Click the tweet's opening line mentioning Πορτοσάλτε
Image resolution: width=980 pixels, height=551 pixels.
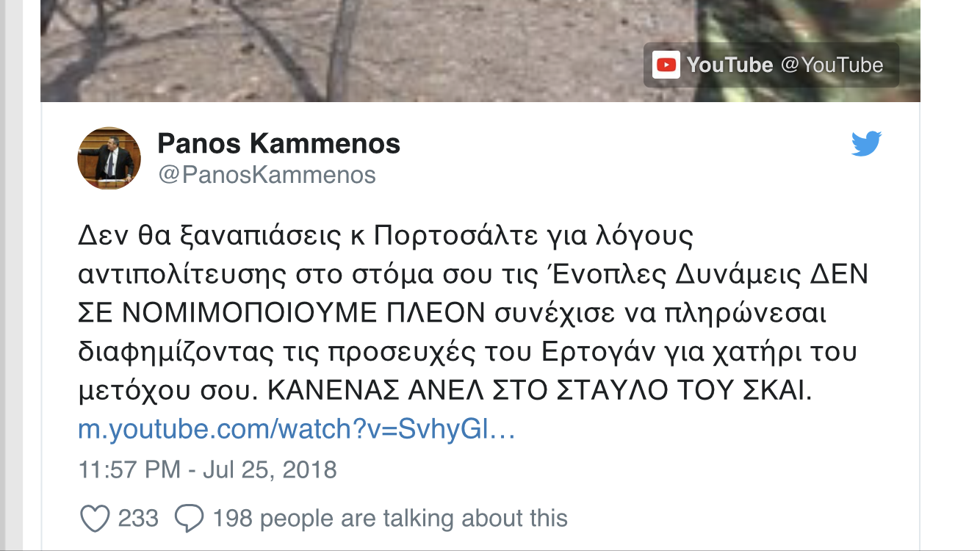386,237
